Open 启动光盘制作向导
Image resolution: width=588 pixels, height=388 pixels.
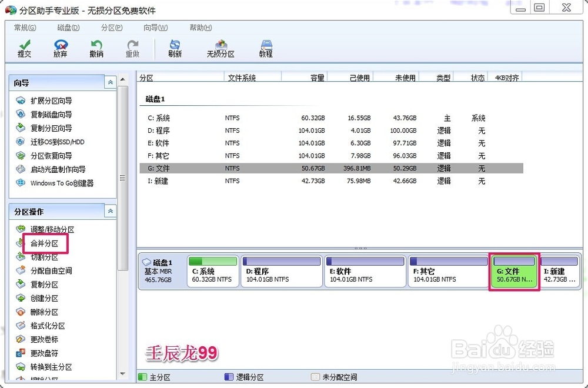51,169
